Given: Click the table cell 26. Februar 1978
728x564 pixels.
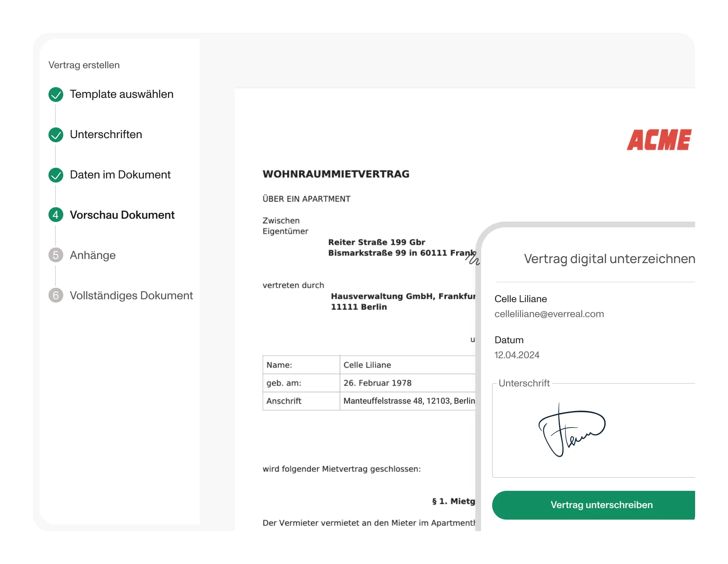Looking at the screenshot, I should click(x=408, y=383).
